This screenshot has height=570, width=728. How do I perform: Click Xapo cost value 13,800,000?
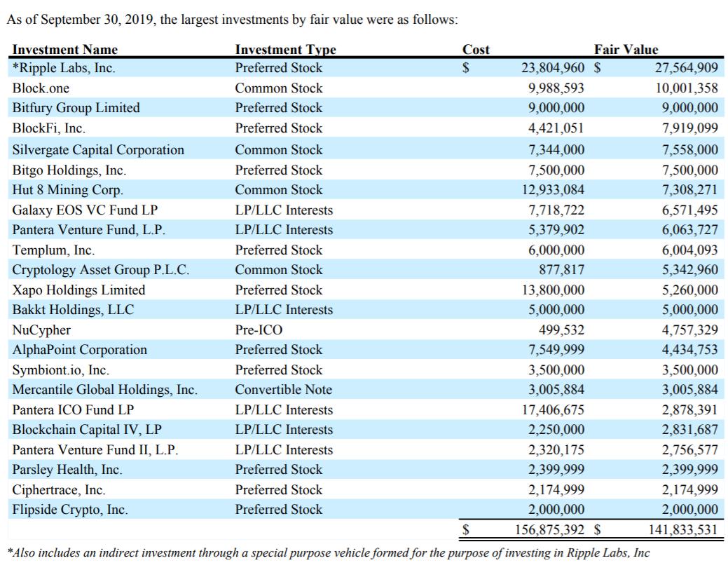tap(553, 290)
